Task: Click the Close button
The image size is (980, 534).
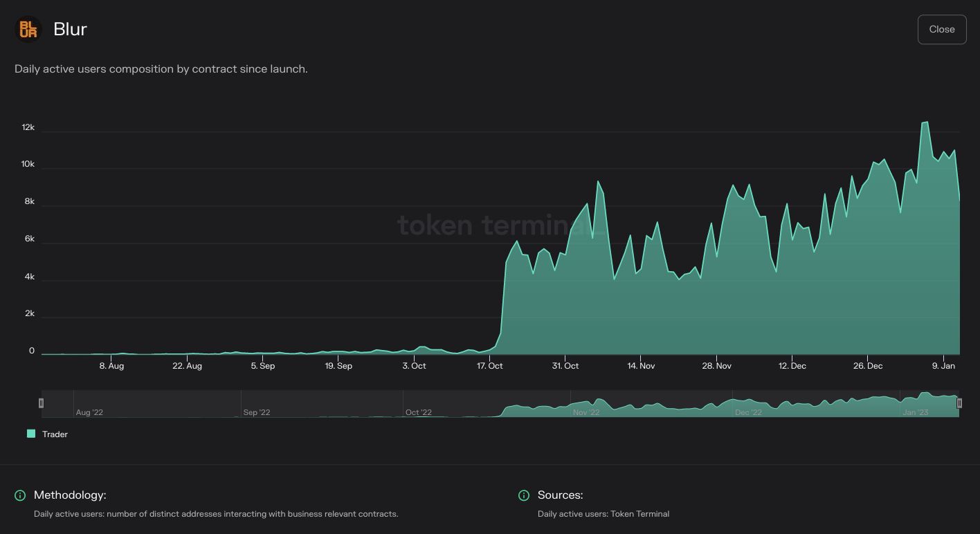Action: [x=942, y=29]
